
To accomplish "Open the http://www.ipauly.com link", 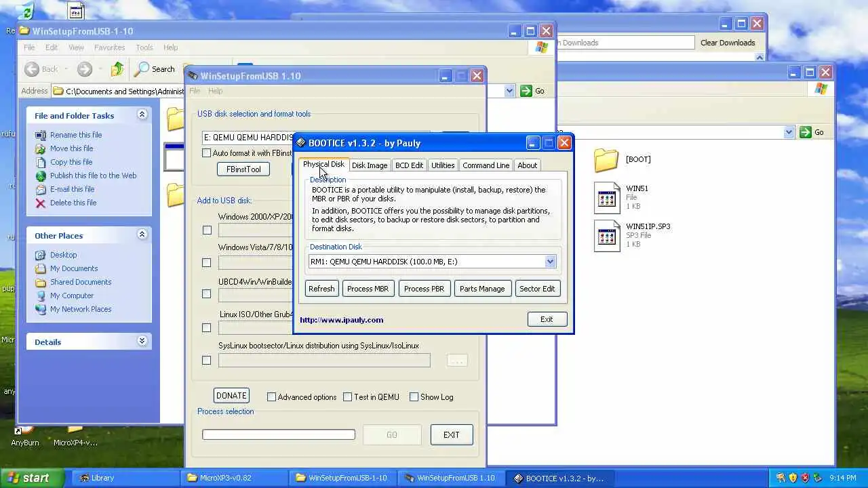I will 342,320.
